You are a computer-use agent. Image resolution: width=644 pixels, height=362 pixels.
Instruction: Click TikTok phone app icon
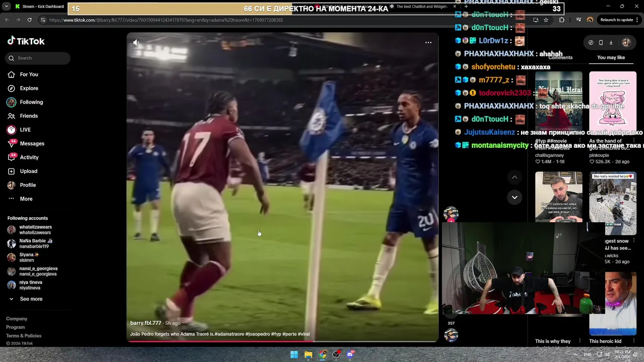(x=601, y=43)
